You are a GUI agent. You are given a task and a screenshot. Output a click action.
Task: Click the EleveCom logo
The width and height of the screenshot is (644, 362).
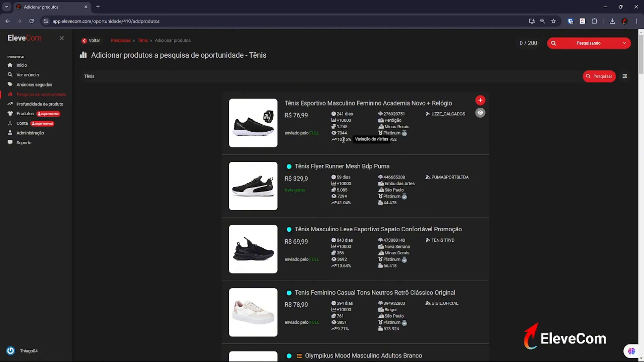[24, 38]
